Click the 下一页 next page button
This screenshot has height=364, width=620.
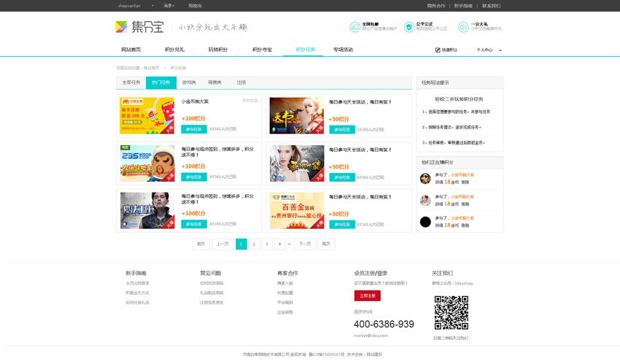pyautogui.click(x=305, y=244)
